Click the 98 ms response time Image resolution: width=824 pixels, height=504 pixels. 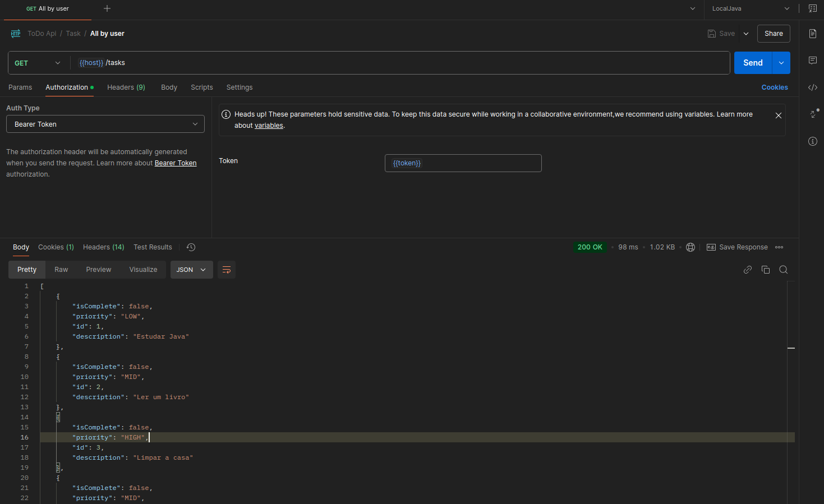pyautogui.click(x=628, y=247)
